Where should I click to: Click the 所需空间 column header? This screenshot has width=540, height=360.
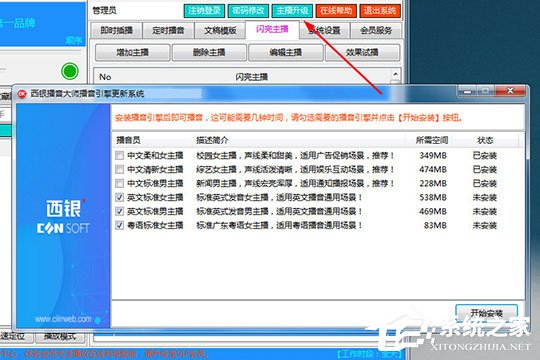tap(429, 140)
